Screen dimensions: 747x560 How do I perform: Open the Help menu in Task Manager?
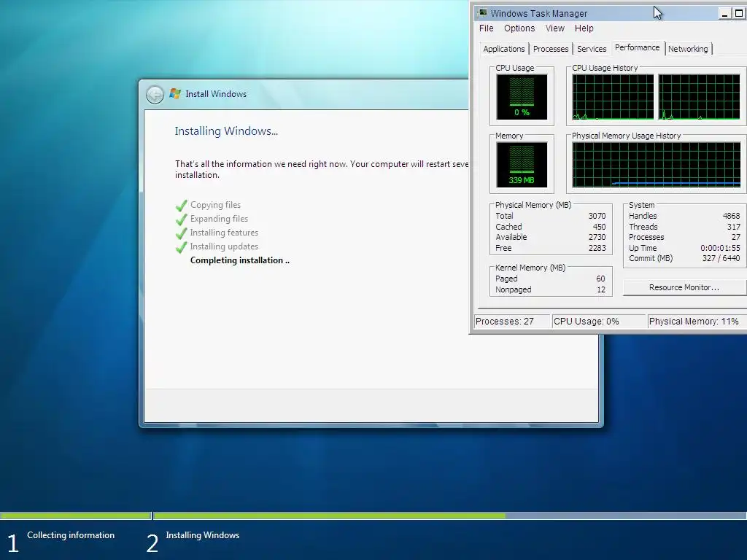tap(584, 28)
